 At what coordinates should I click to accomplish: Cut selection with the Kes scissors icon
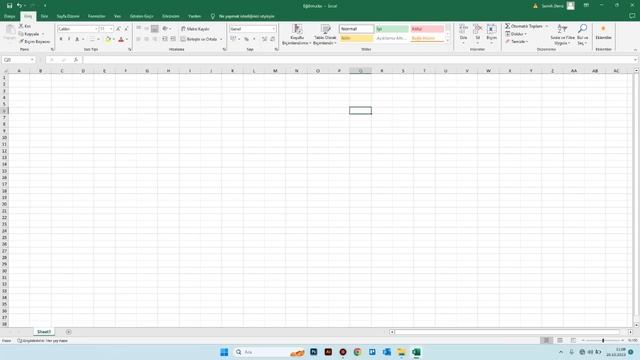[x=25, y=26]
